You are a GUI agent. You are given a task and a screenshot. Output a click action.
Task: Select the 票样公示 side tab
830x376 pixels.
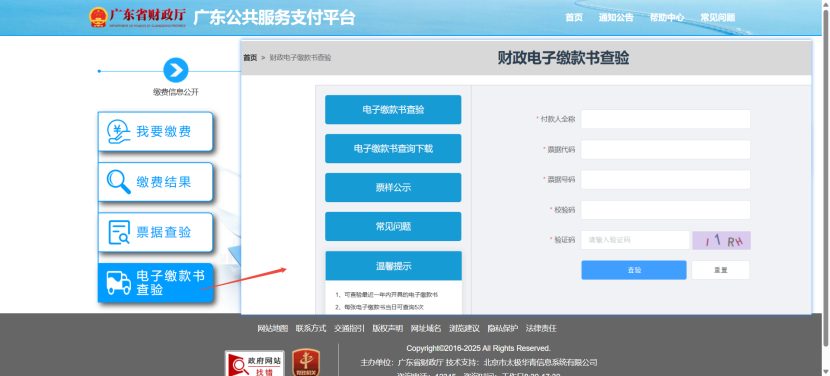(393, 187)
